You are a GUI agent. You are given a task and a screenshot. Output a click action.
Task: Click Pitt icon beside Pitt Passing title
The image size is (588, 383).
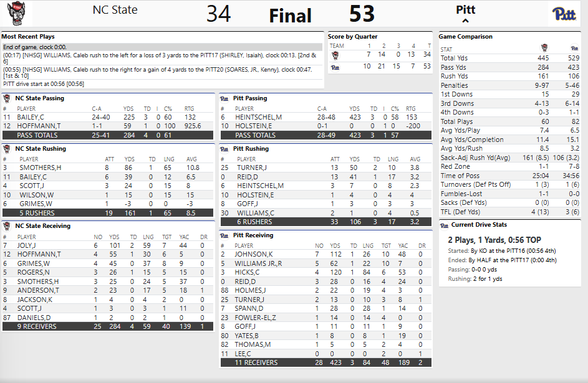pos(225,98)
